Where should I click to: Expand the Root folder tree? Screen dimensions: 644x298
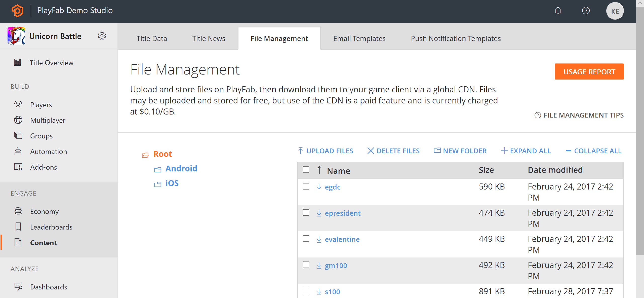point(145,154)
